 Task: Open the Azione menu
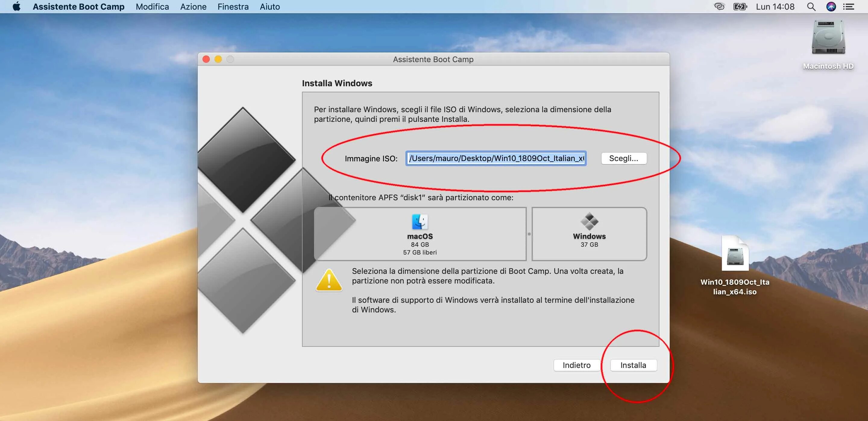pyautogui.click(x=193, y=7)
